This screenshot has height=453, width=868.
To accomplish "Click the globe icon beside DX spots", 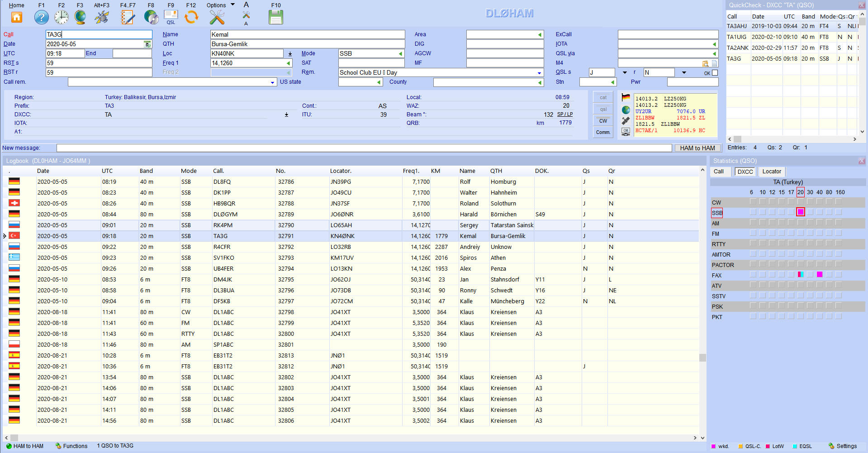I will pos(626,110).
